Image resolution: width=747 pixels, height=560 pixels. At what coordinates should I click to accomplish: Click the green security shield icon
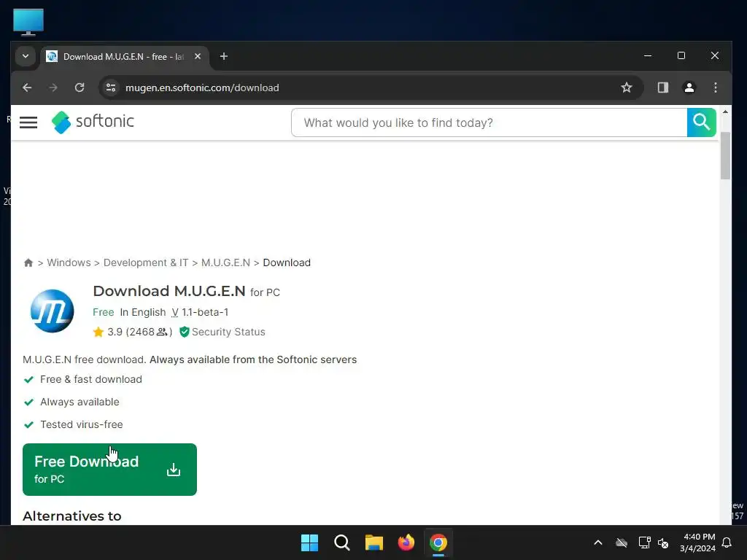185,332
